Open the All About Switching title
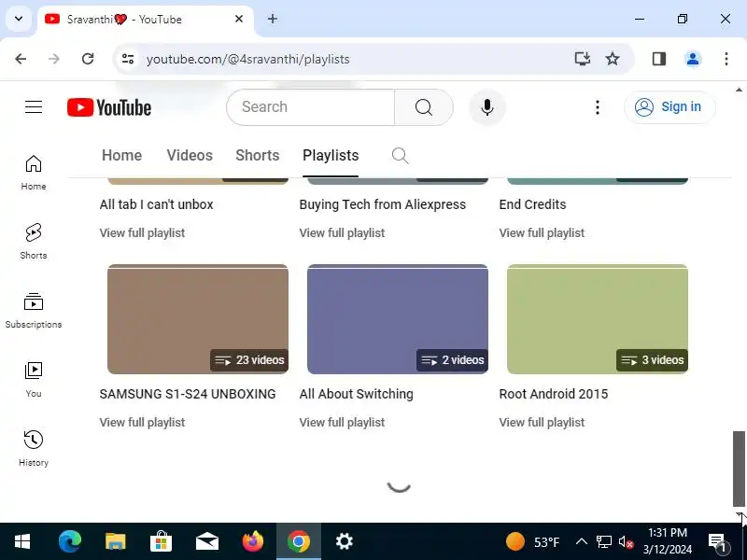The image size is (747, 560). (357, 394)
